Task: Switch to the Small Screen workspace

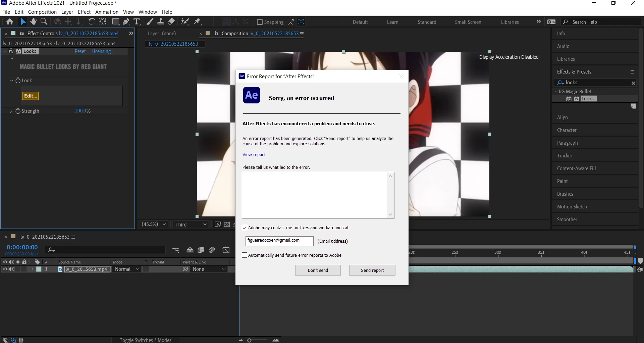Action: click(468, 22)
